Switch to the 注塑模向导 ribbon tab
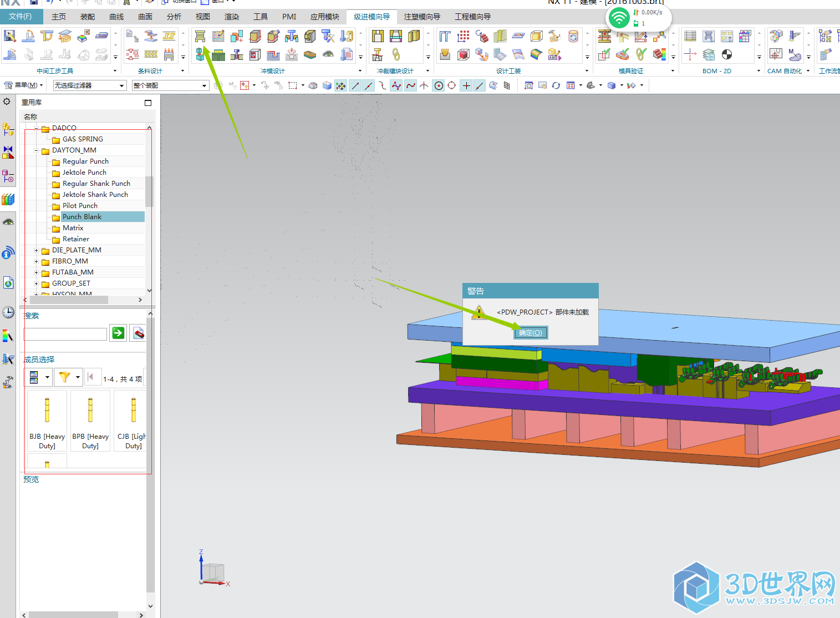 coord(422,17)
